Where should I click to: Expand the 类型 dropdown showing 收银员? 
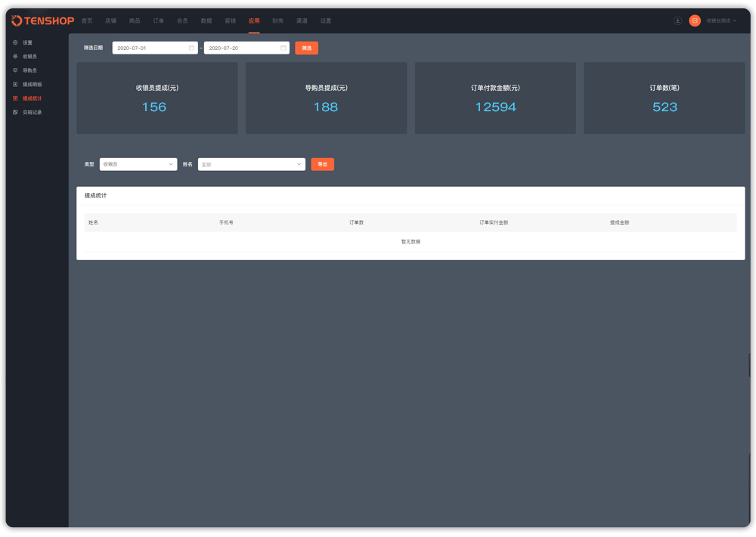pyautogui.click(x=138, y=164)
